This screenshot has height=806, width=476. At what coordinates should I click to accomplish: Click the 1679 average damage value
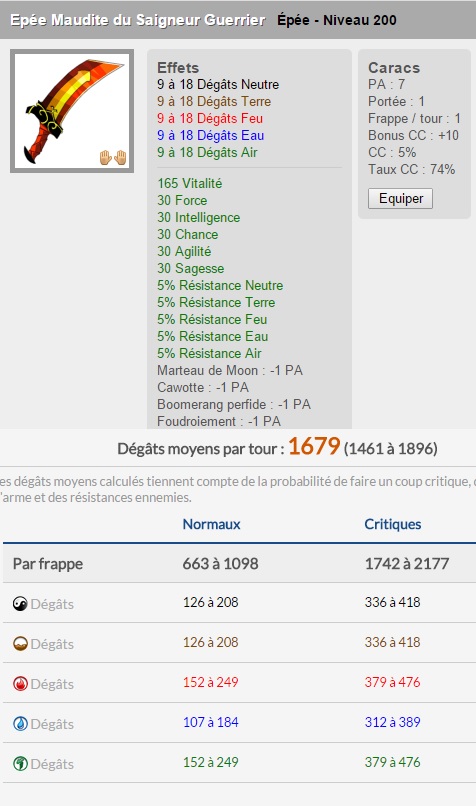point(314,446)
